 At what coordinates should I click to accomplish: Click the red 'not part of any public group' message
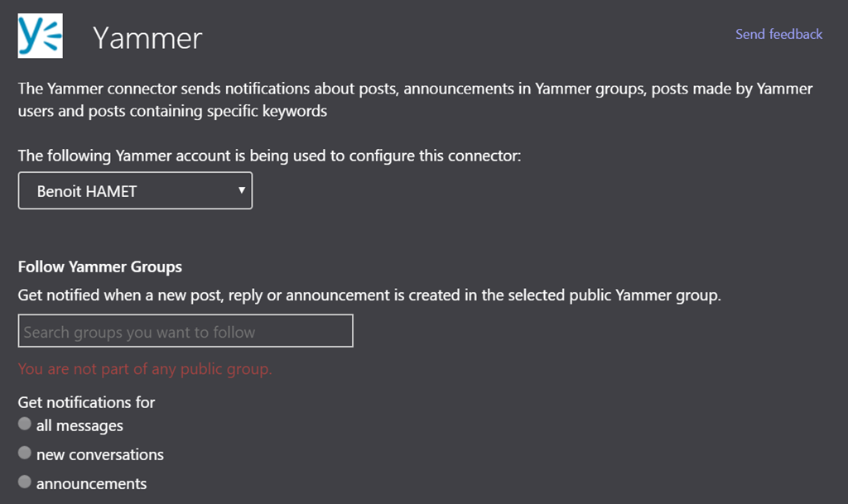tap(145, 368)
